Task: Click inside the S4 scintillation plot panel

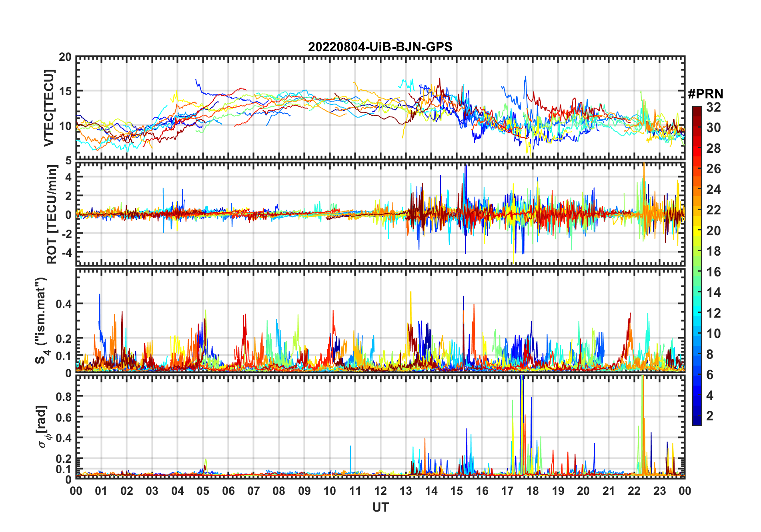Action: point(380,320)
